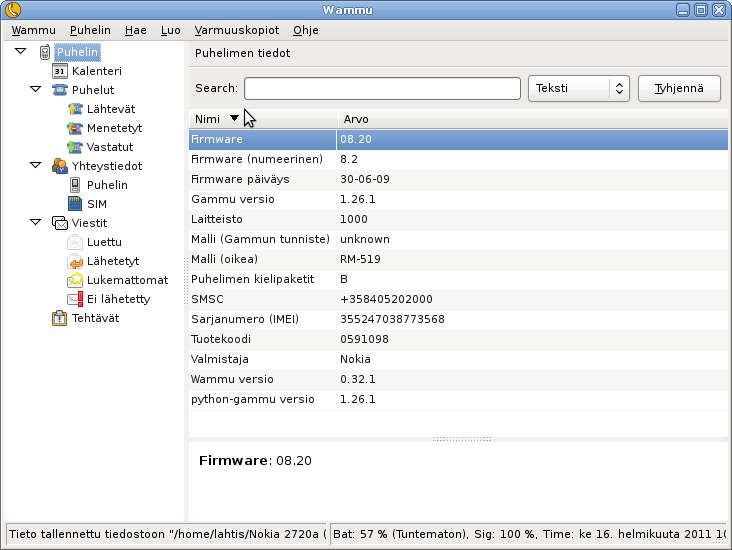Select the Lähtevät outgoing calls icon
The width and height of the screenshot is (732, 550).
tap(75, 109)
